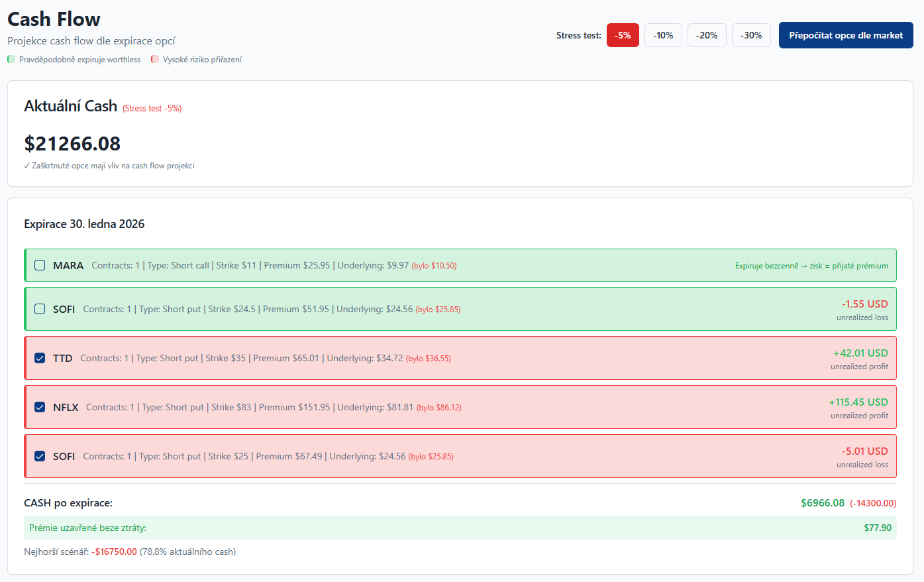Screen dimensions: 924x582
Task: Click the $77.90 closed premium amount
Action: [878, 528]
